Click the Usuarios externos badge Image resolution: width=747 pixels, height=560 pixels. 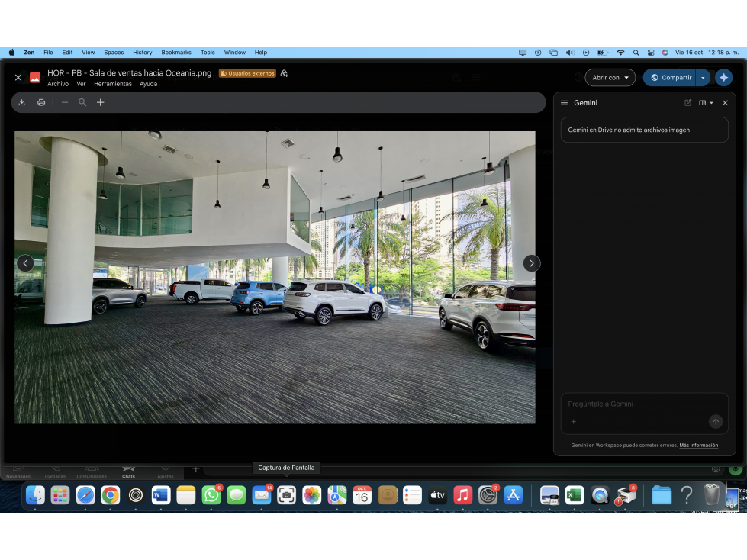[247, 73]
